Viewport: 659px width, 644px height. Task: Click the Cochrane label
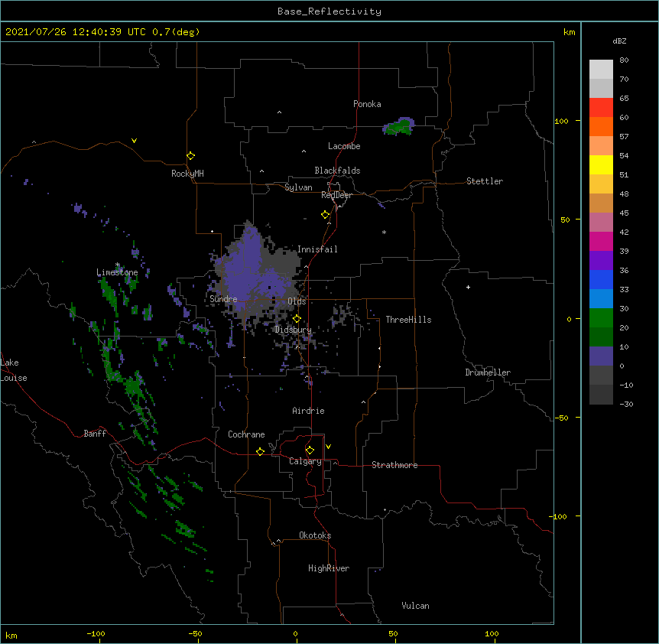[246, 434]
